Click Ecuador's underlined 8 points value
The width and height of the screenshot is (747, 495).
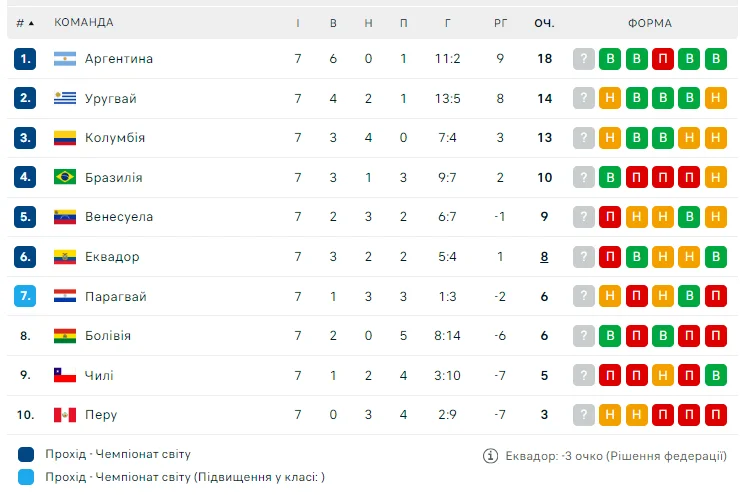pos(544,257)
